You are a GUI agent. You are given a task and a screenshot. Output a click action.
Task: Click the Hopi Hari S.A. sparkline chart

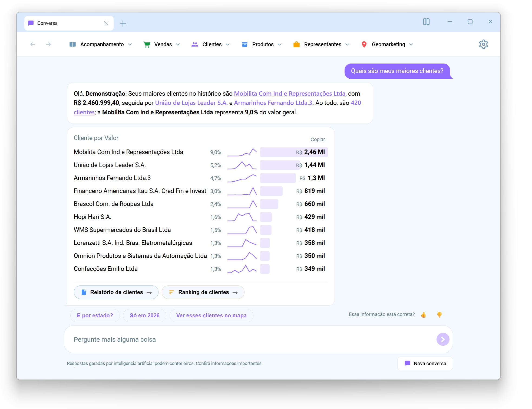(x=242, y=217)
